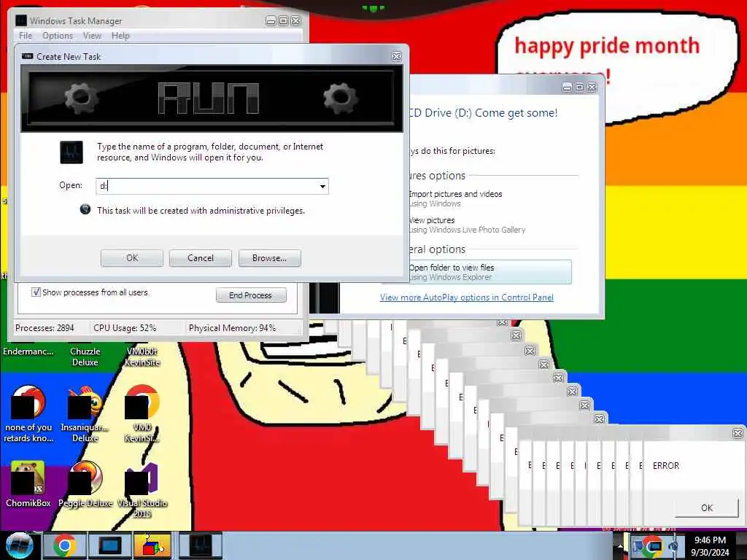Viewport: 747px width, 560px height.
Task: Click the right gear in RUN banner
Action: [340, 98]
